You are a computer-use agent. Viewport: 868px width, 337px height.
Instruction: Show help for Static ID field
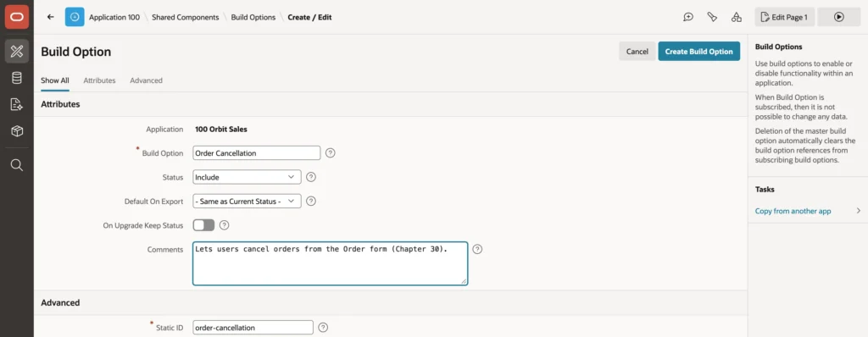(x=323, y=328)
